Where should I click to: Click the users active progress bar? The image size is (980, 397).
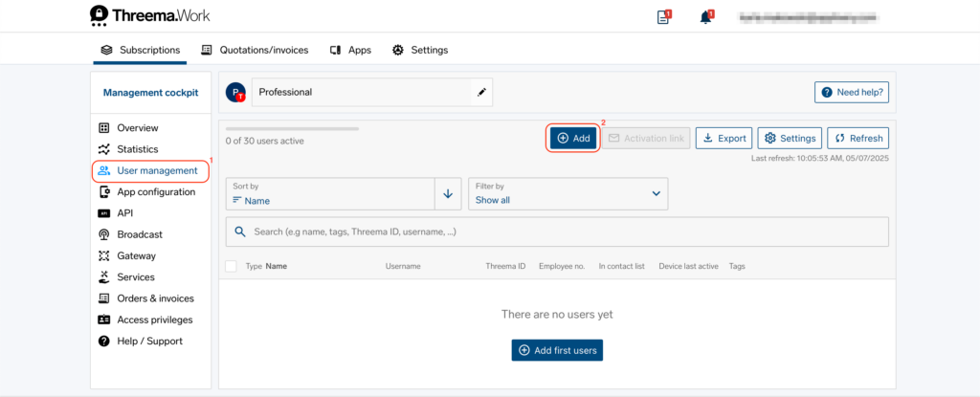click(292, 129)
